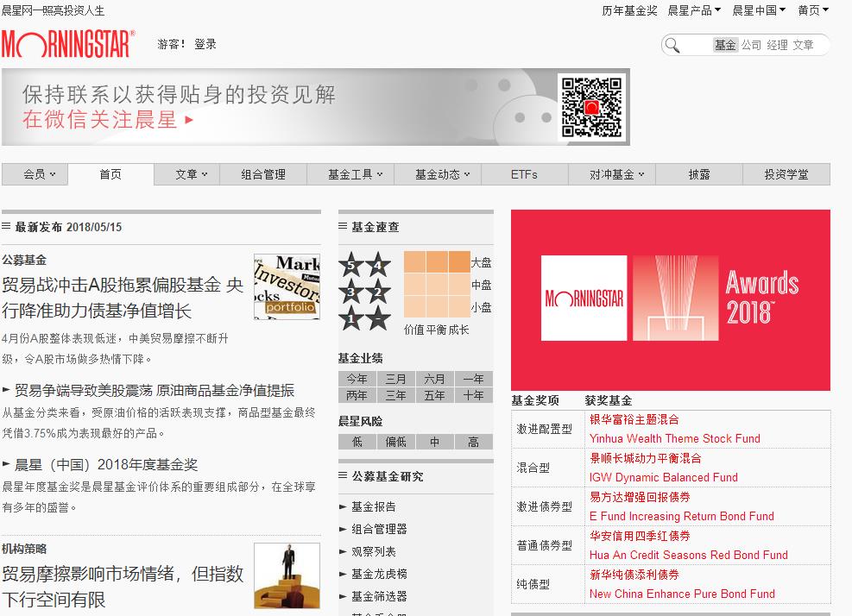Switch search scope to 经理 tab

click(x=777, y=43)
